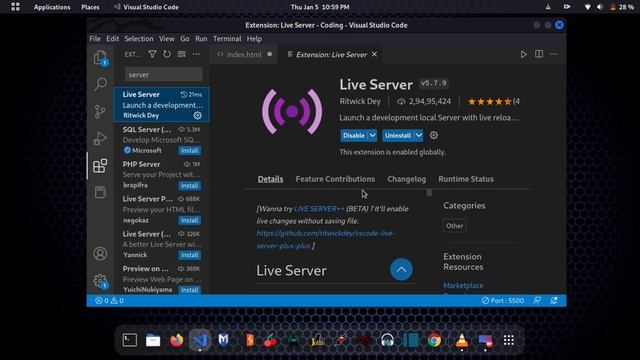
Task: Install the SQL Server extension
Action: tap(190, 151)
